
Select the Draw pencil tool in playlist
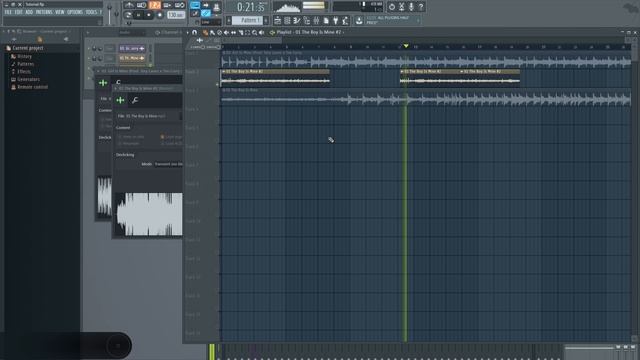(x=205, y=32)
